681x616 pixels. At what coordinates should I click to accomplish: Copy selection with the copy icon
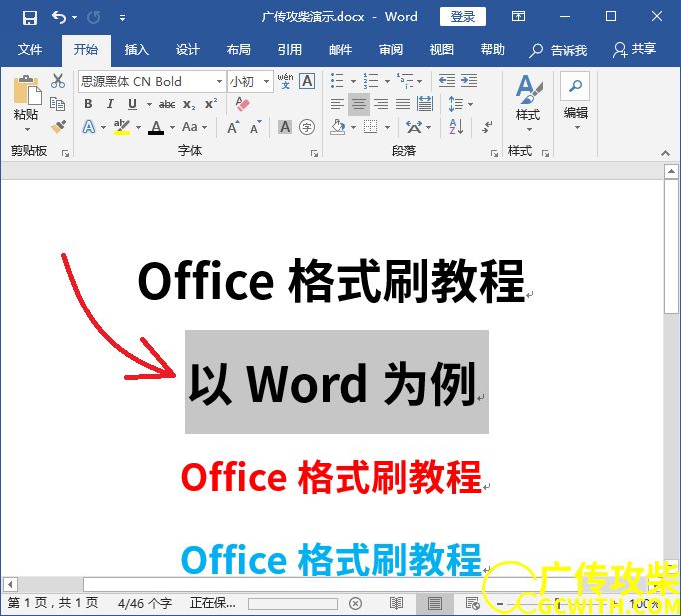pos(57,104)
